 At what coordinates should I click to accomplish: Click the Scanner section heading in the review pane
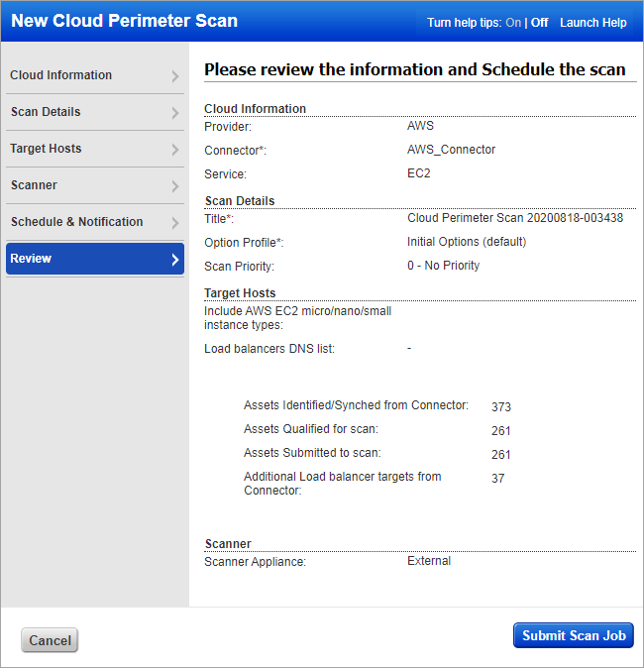228,543
